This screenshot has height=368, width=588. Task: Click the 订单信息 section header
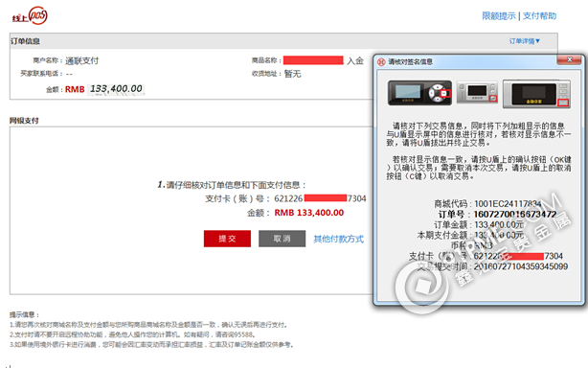pos(25,41)
